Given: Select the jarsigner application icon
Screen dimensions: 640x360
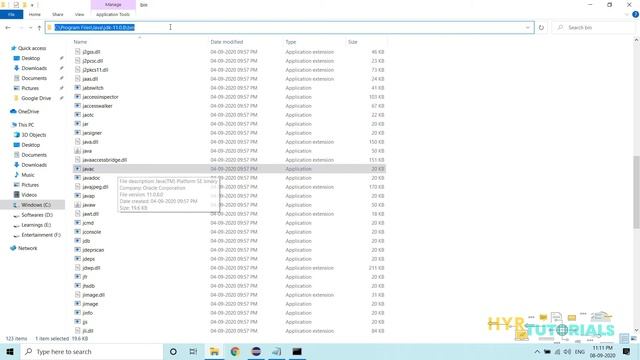Looking at the screenshot, I should (78, 133).
